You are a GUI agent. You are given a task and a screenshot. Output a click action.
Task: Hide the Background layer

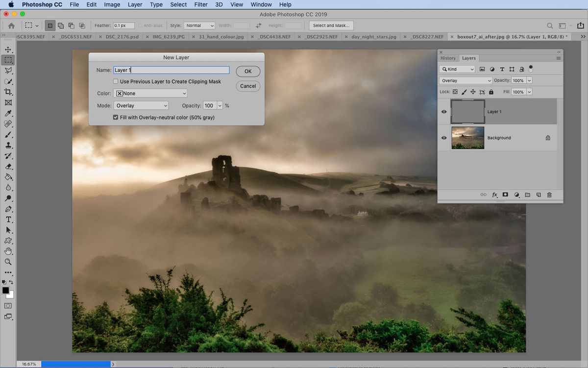443,138
